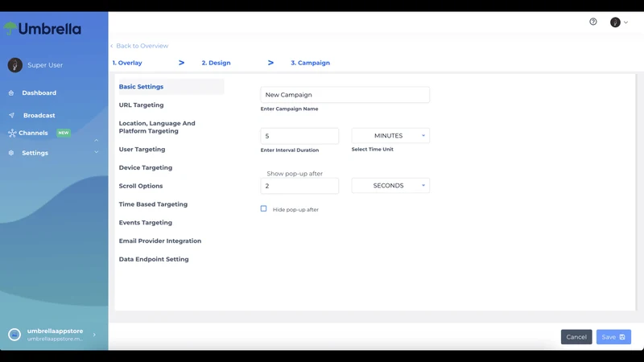This screenshot has height=362, width=644.
Task: Click the umbrellaappstore account icon
Action: (x=14, y=335)
